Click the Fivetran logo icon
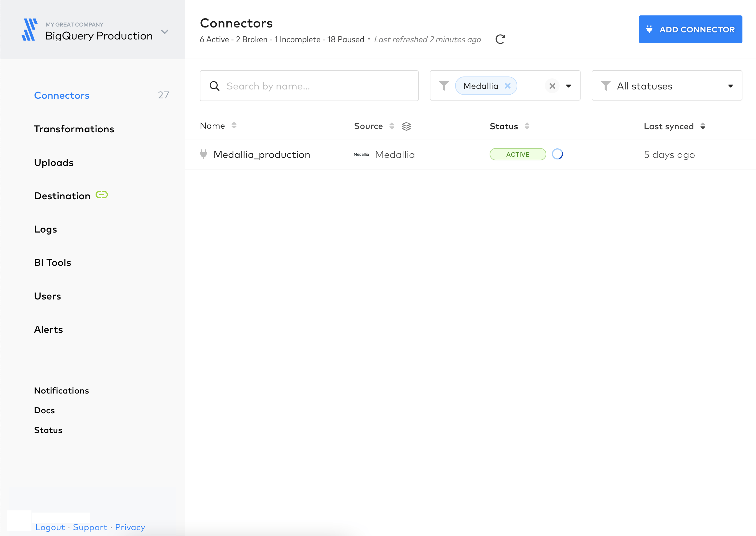 point(29,30)
